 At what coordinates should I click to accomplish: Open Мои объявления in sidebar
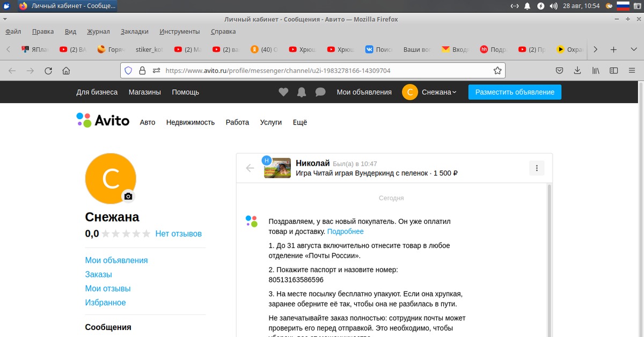pos(116,260)
